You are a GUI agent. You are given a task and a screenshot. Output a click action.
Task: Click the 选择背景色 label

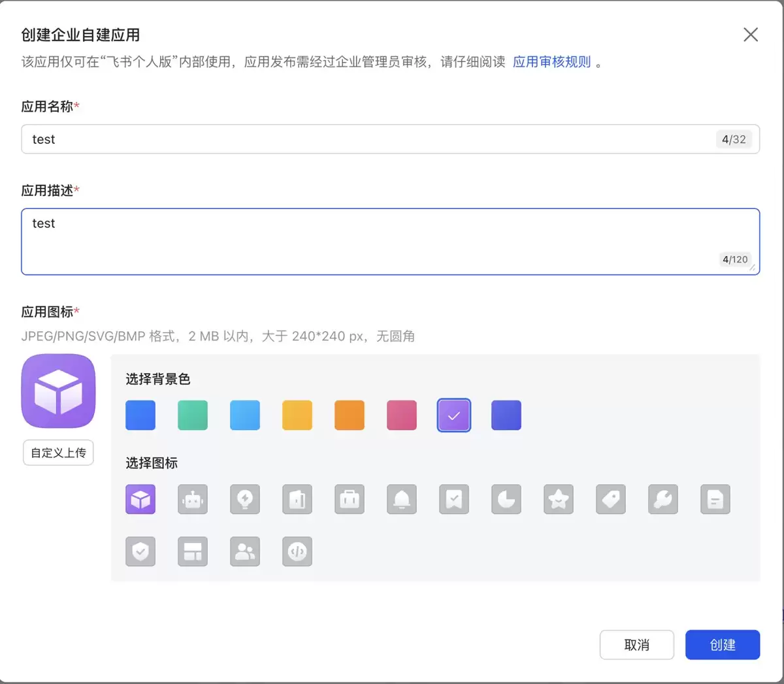coord(158,379)
